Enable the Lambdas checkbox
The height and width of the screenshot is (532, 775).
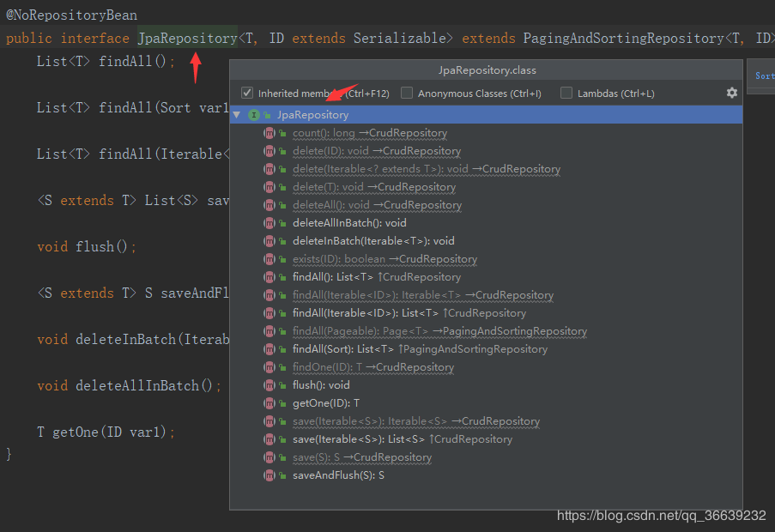pos(566,93)
